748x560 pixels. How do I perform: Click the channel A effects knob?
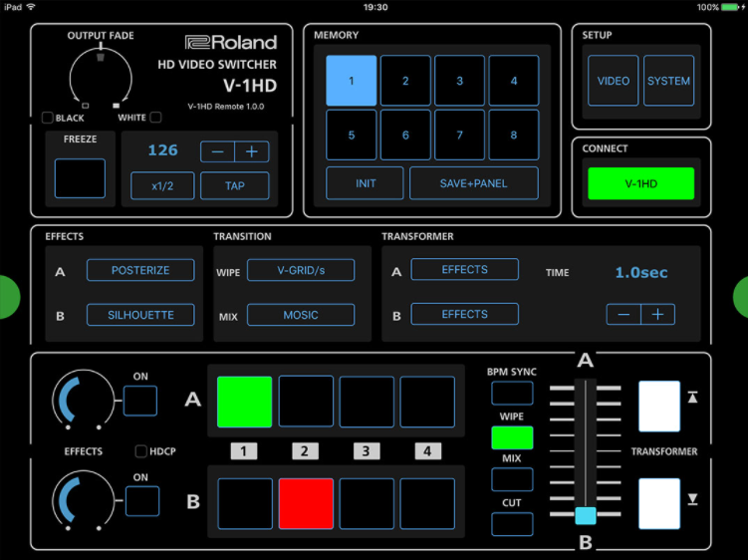[x=83, y=400]
